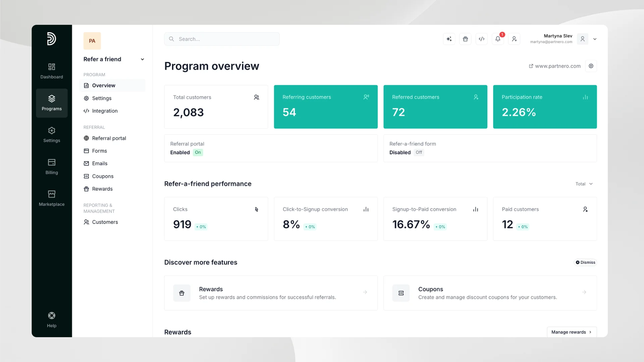This screenshot has height=362, width=644.
Task: Click the Participation rate chart icon
Action: pyautogui.click(x=585, y=97)
